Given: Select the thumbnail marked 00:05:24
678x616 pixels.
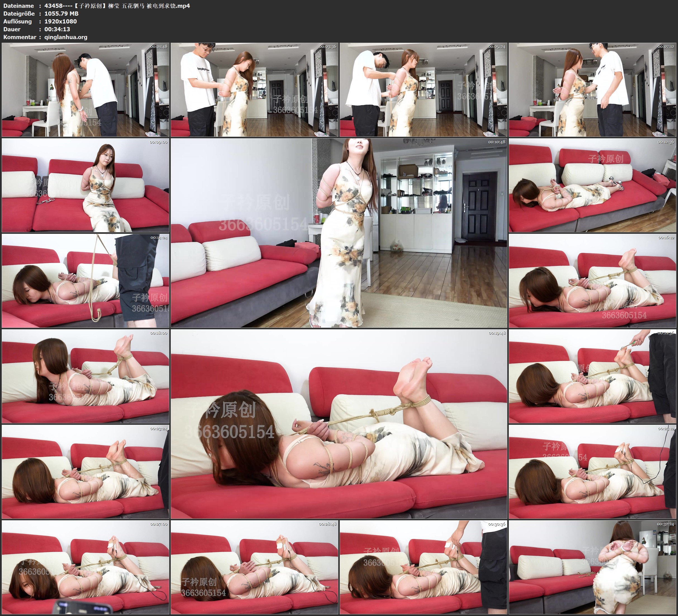Looking at the screenshot, I should point(424,89).
